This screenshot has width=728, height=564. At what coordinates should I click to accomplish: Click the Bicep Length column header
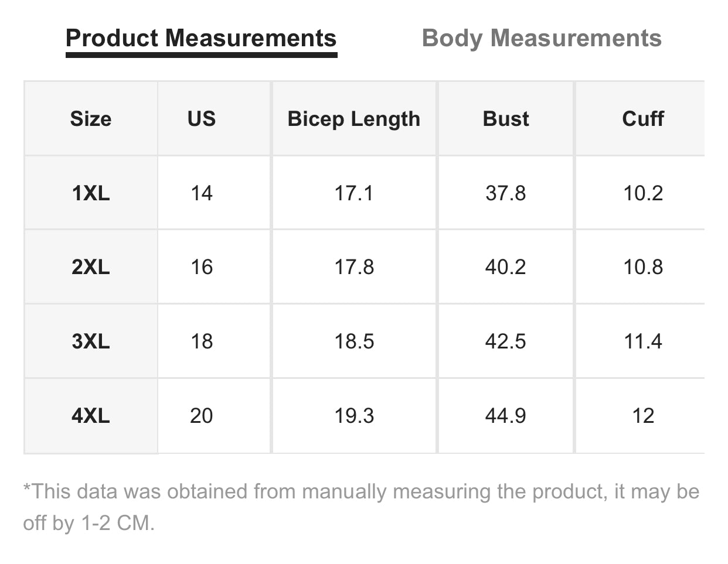pyautogui.click(x=354, y=119)
